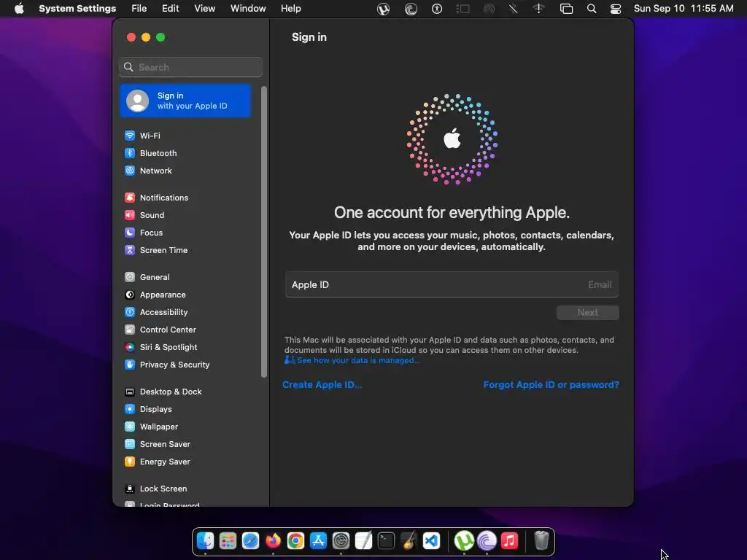Screen dimensions: 747x560
Task: Click the uTorrent icon in the Dock
Action: 464,541
